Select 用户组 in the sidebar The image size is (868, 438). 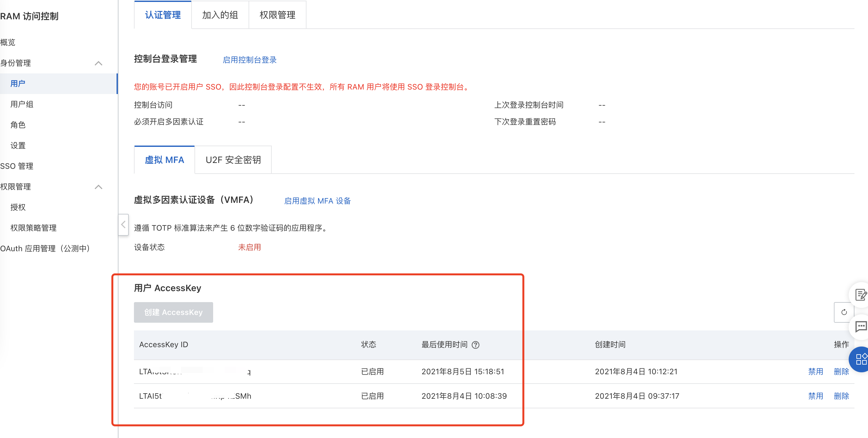(x=22, y=104)
